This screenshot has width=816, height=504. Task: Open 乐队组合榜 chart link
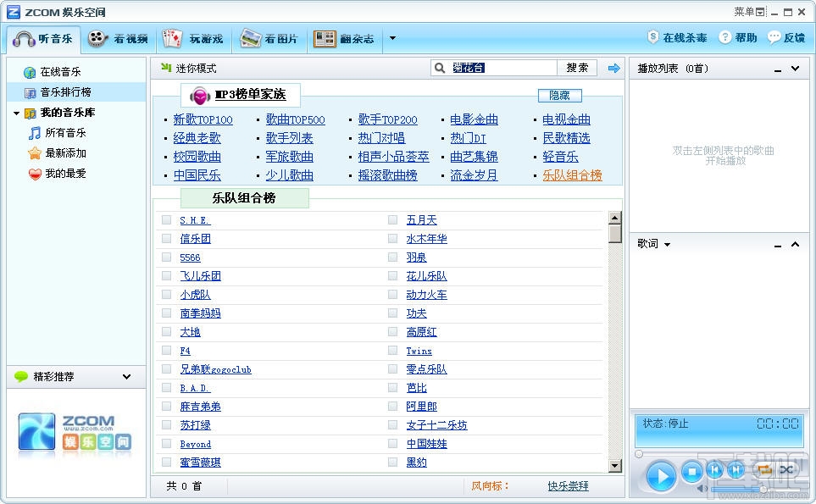[573, 175]
